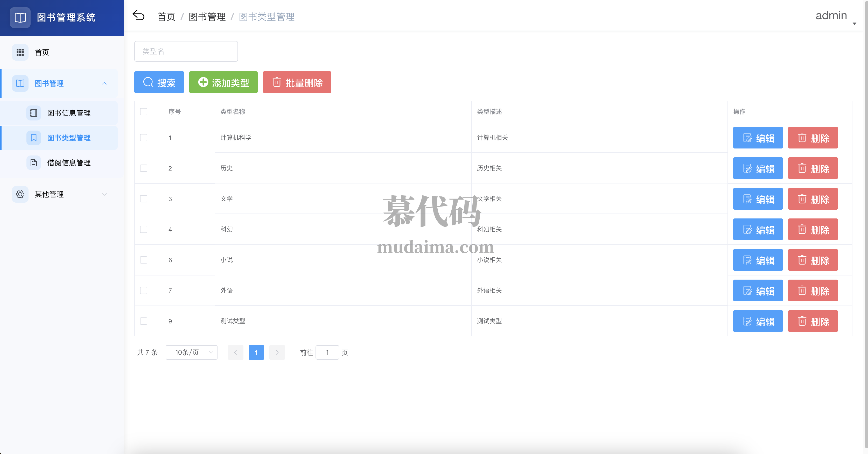The width and height of the screenshot is (868, 454).
Task: Click the bookmark icon beside 图书类型管理
Action: coord(33,138)
